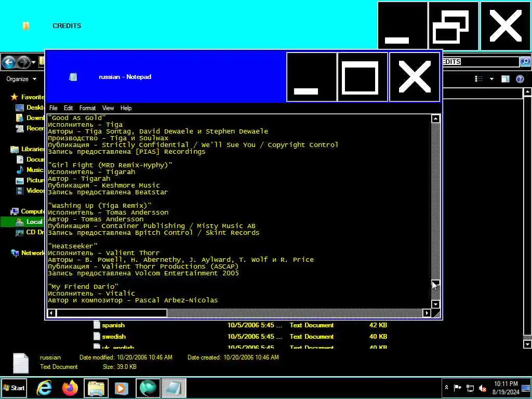Image resolution: width=532 pixels, height=399 pixels.
Task: Click Notepad vertical scroll up arrow
Action: coord(436,118)
